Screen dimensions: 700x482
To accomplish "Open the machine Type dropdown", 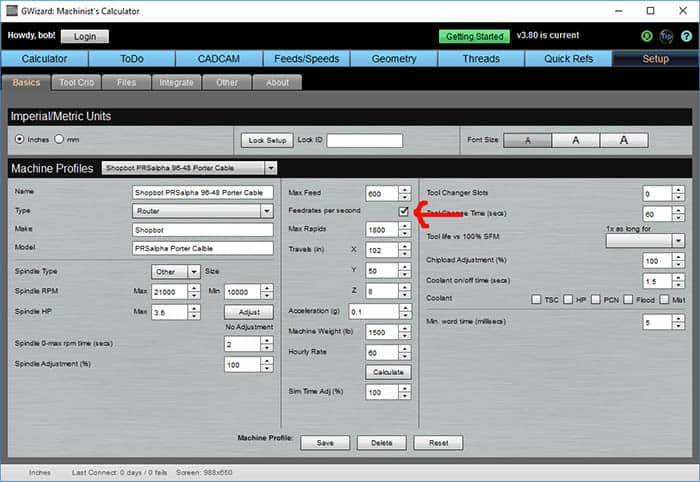I will coord(203,211).
